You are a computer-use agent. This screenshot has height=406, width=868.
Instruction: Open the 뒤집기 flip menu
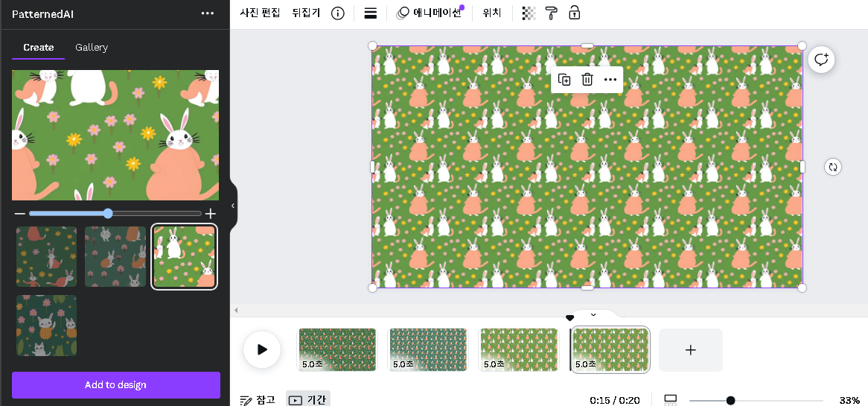tap(306, 13)
